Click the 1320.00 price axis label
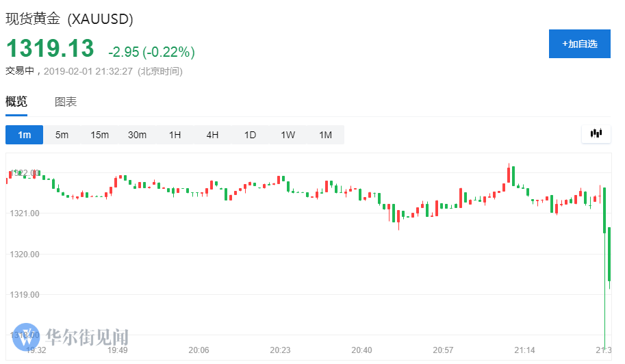The width and height of the screenshot is (625, 364). 25,254
